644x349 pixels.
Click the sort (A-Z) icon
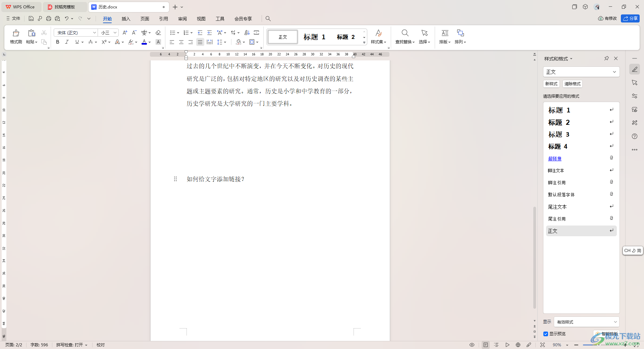247,33
